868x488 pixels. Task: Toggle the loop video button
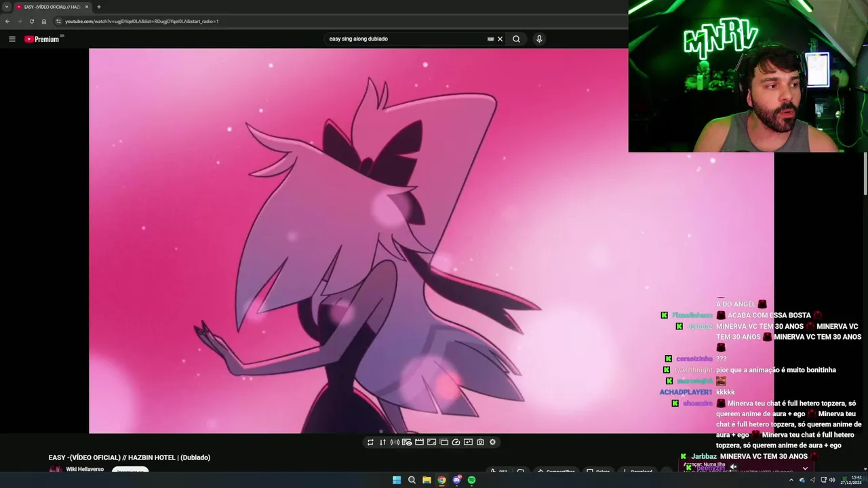[370, 442]
